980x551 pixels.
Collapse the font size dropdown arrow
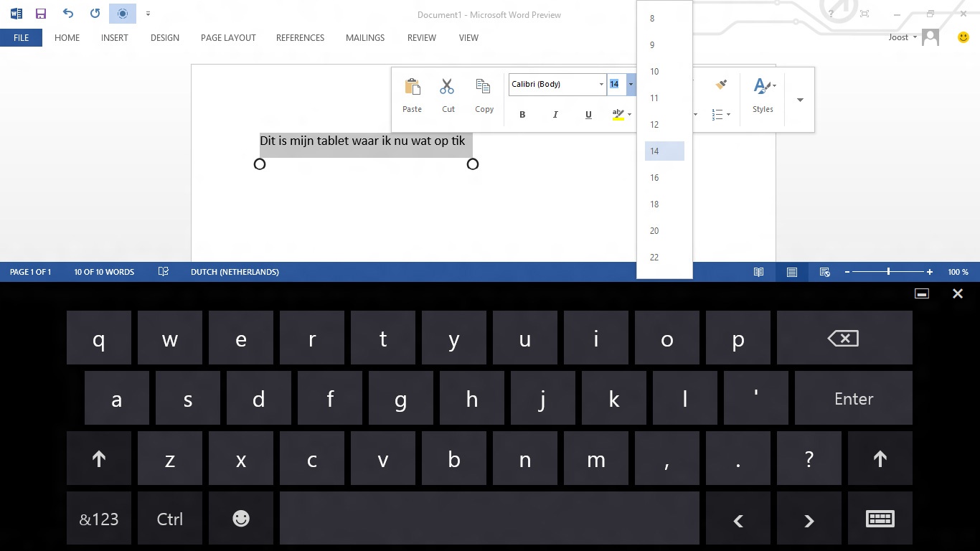[x=631, y=84]
